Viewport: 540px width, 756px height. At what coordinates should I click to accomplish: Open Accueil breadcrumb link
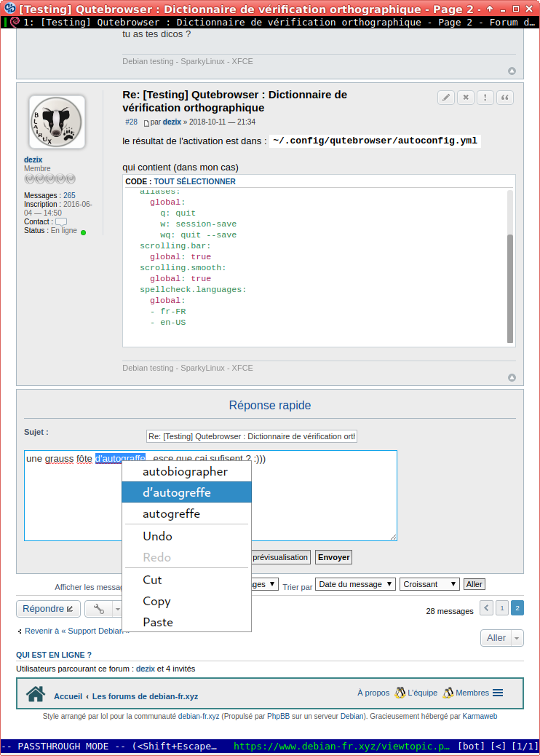[x=68, y=696]
